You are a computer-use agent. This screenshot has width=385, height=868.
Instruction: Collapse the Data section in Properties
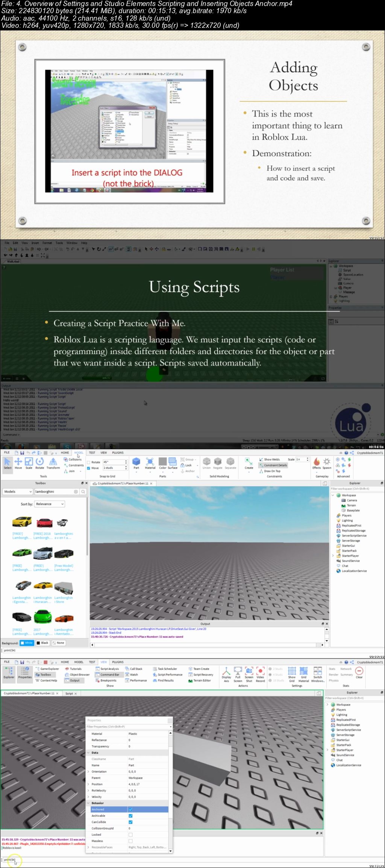click(x=89, y=753)
